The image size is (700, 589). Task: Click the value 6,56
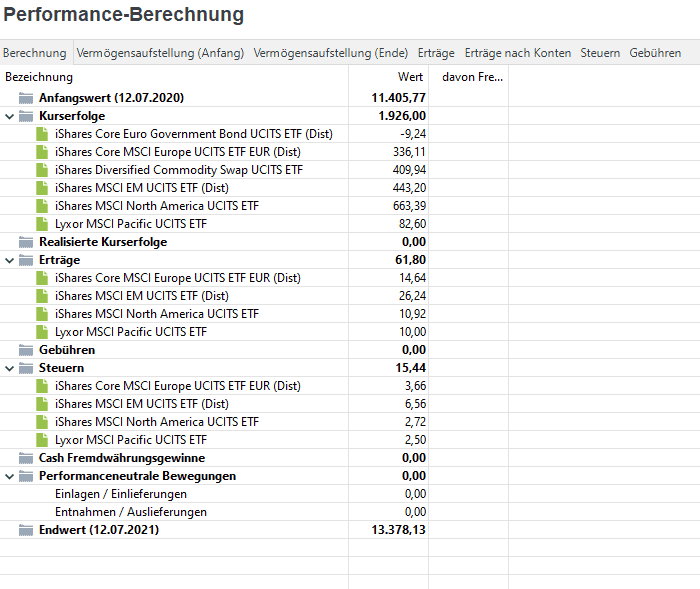[x=415, y=404]
